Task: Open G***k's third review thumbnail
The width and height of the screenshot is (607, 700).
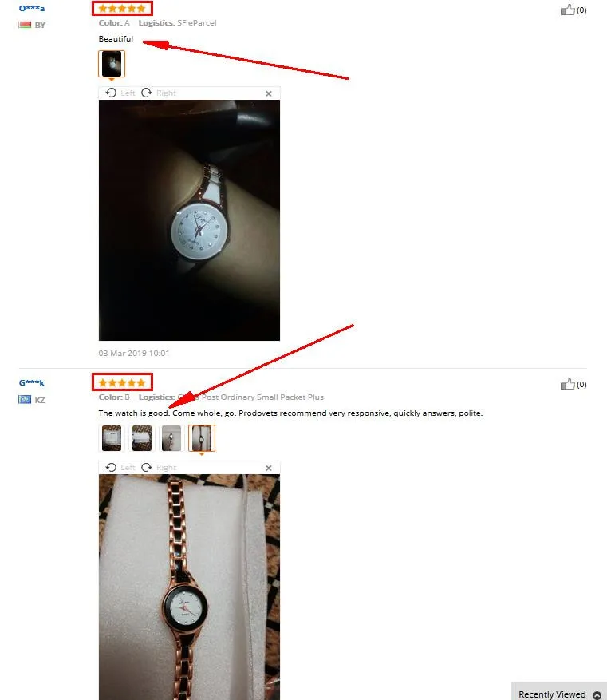Action: point(171,438)
